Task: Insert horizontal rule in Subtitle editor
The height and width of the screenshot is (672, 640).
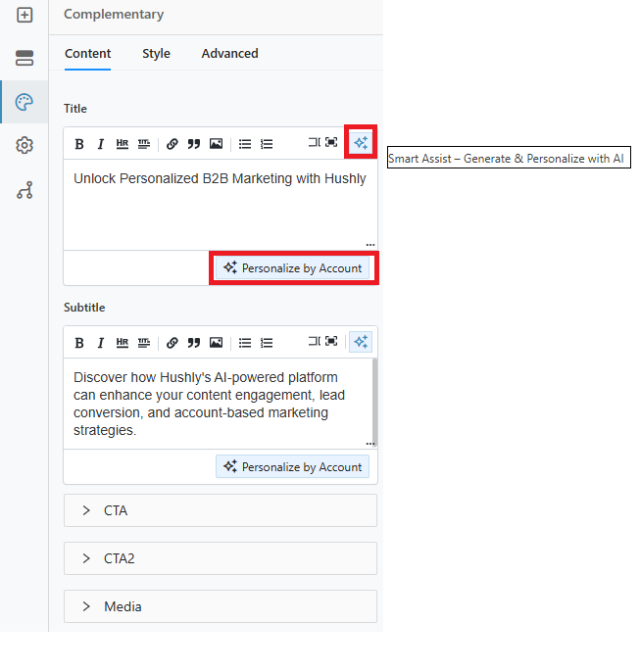Action: 123,343
